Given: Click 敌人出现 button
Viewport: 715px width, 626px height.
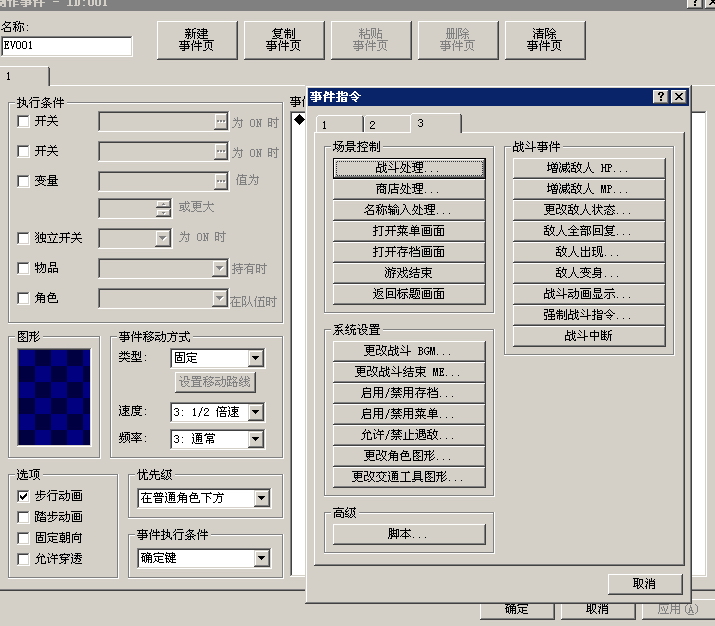Looking at the screenshot, I should (589, 252).
